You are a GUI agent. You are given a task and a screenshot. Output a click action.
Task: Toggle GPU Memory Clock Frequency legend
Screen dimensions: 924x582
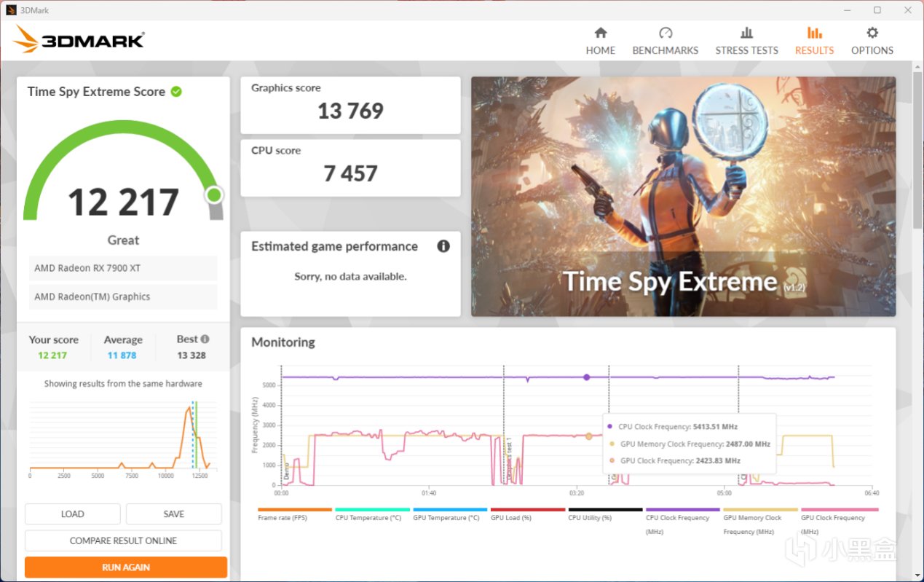coord(760,522)
